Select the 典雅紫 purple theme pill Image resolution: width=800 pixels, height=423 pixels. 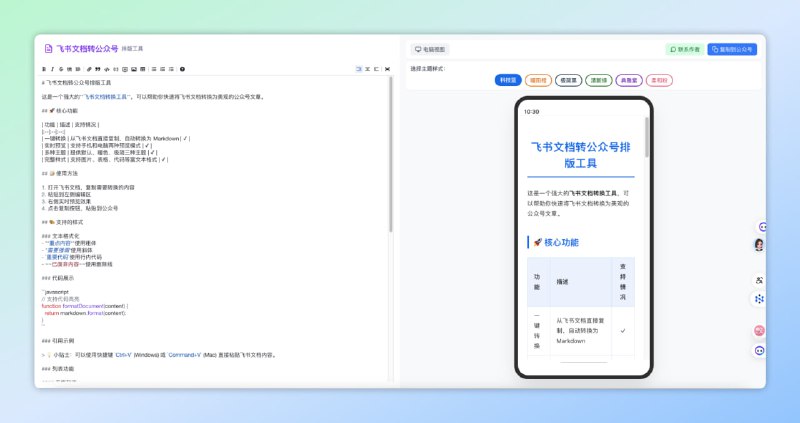629,80
